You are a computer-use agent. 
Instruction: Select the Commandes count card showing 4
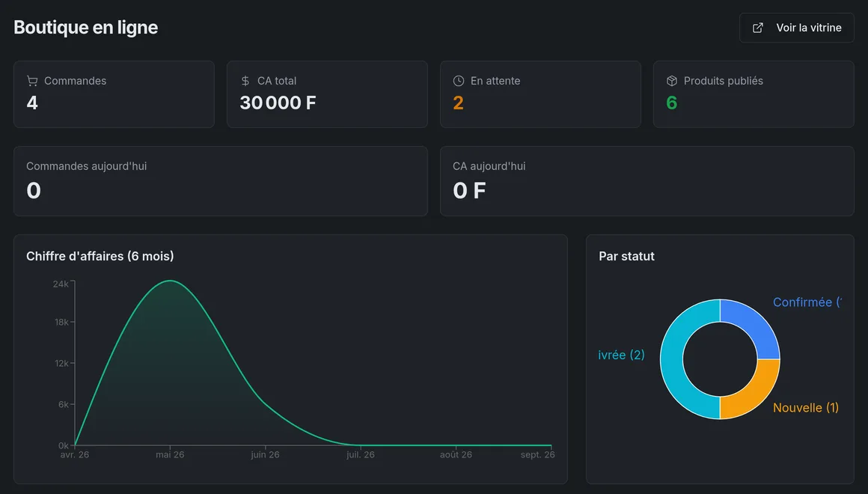(x=114, y=94)
